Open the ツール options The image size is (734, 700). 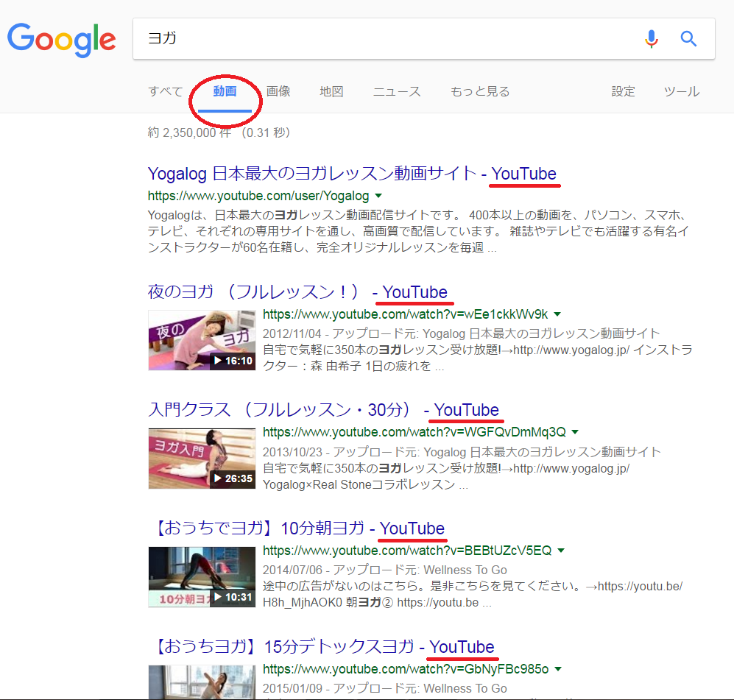682,92
